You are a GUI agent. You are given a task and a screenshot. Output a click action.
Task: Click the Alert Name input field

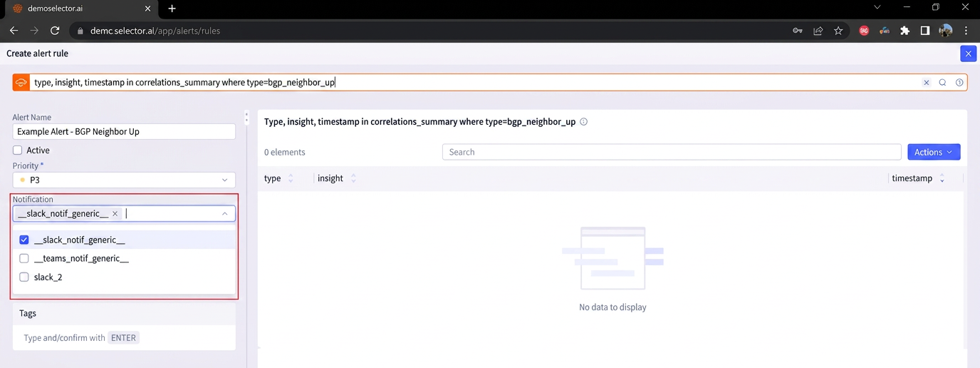pyautogui.click(x=124, y=132)
